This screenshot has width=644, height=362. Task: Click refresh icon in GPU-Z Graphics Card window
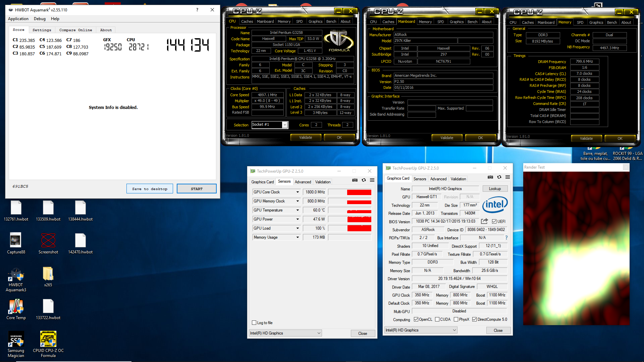pos(499,177)
